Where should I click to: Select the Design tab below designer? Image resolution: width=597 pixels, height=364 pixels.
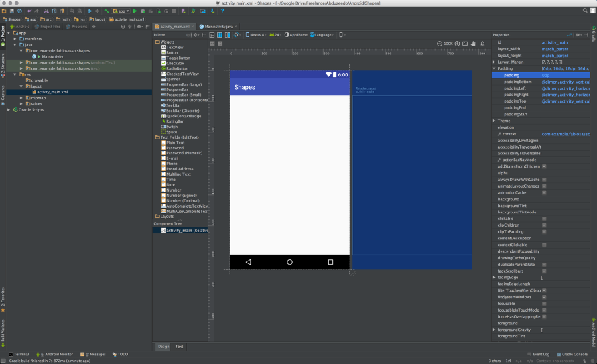click(163, 347)
